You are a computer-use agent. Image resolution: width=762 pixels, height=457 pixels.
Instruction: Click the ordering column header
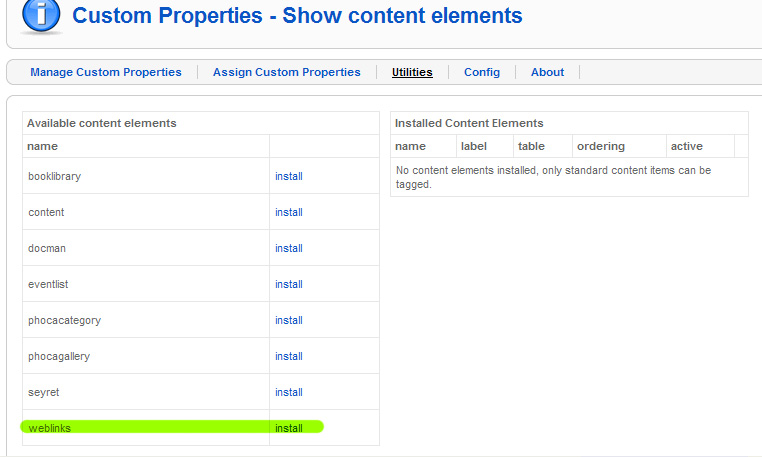click(x=601, y=146)
